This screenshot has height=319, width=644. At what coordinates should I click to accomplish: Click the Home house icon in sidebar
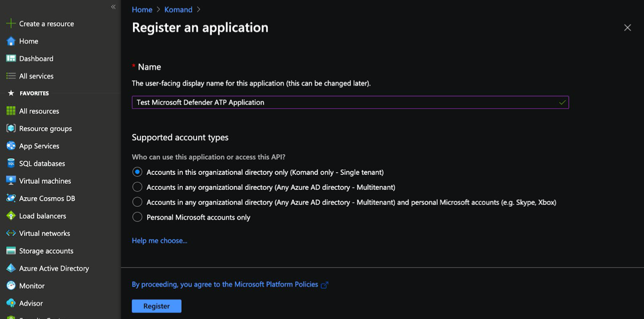click(x=11, y=41)
